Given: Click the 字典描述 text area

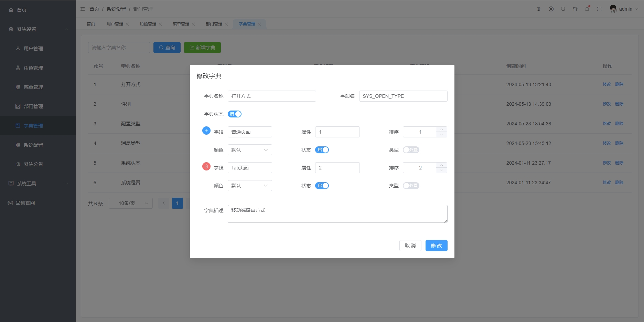Looking at the screenshot, I should pos(337,214).
